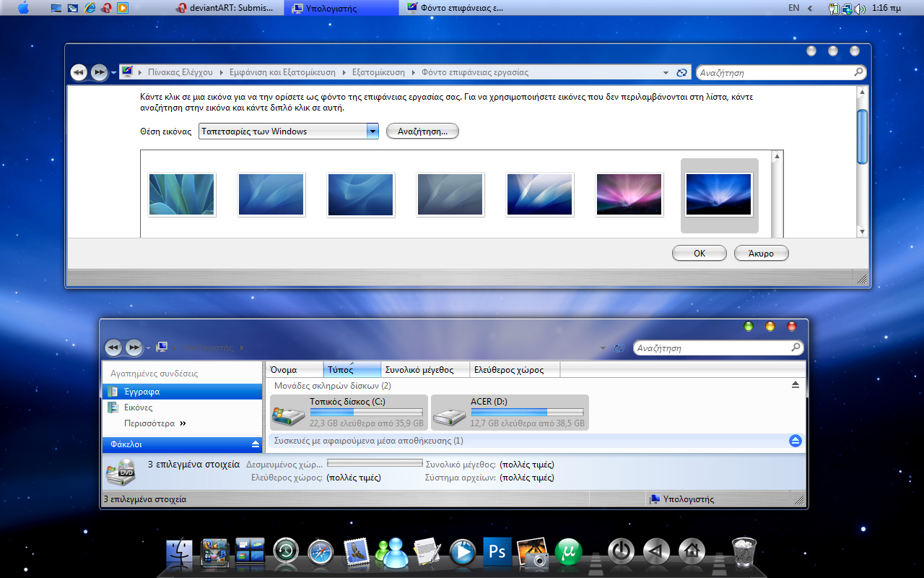Click the power/battery tray icon
924x578 pixels.
tap(834, 9)
